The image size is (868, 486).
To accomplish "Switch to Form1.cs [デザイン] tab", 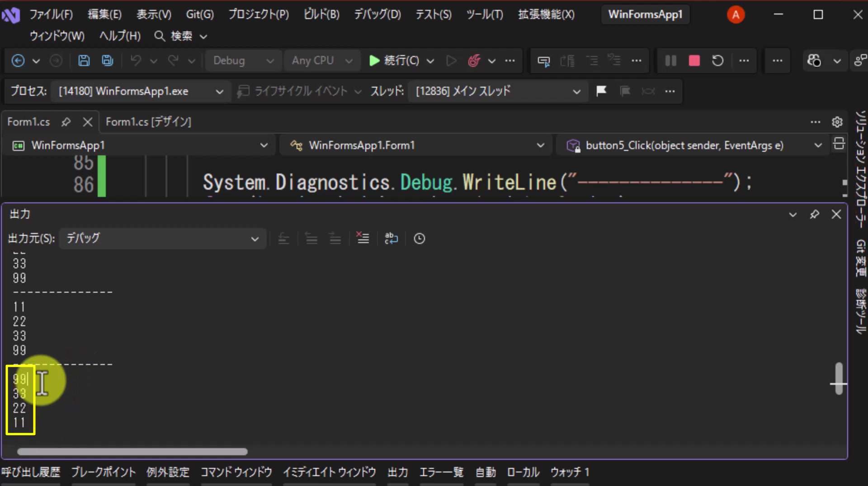I will 148,122.
